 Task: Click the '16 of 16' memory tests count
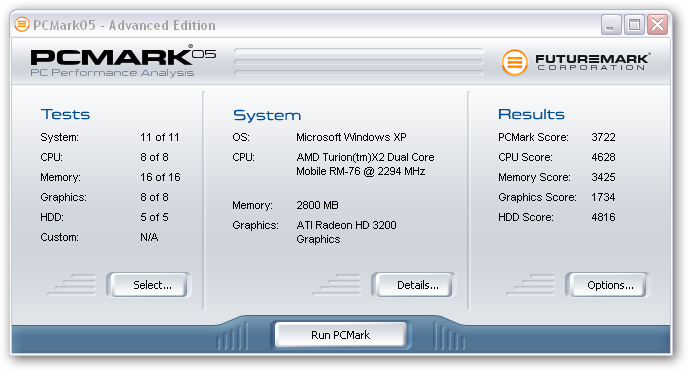pos(161,177)
